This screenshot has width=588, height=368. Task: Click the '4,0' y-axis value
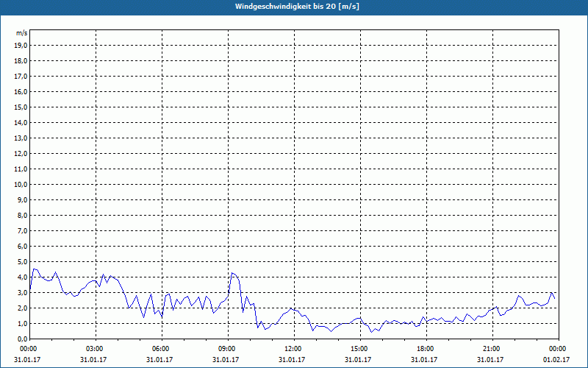[x=22, y=277]
